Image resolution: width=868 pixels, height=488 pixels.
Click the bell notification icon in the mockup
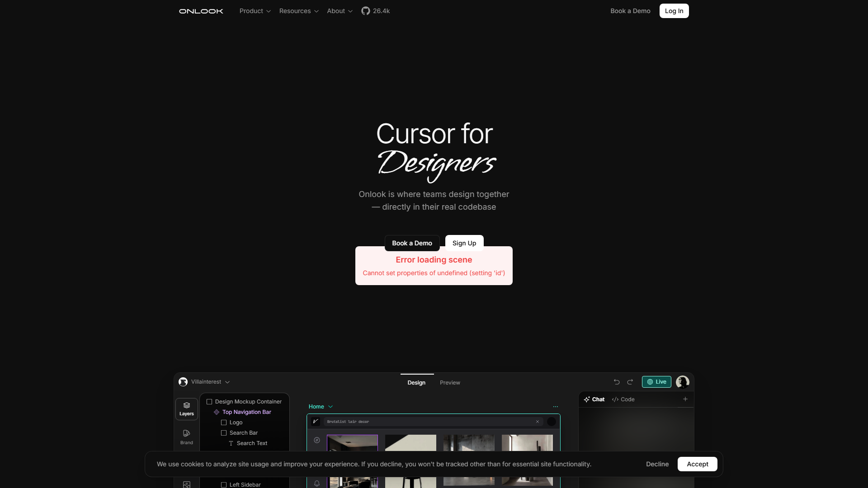[317, 483]
